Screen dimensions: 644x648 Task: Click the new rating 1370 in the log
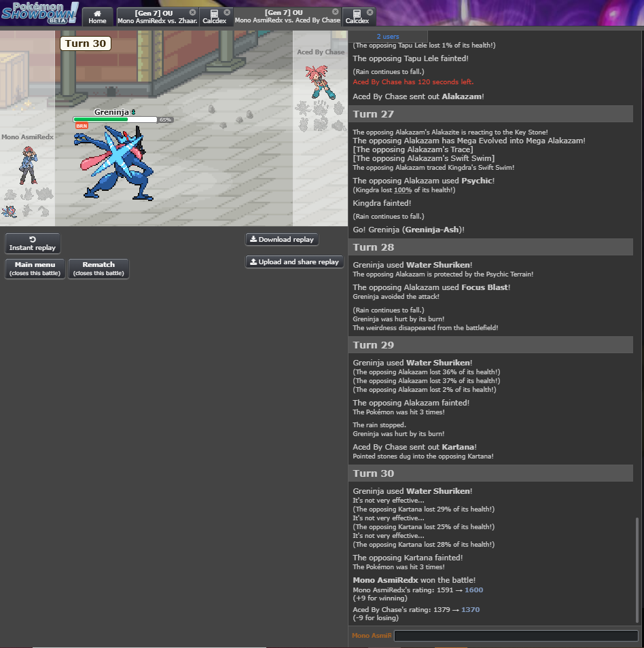[470, 609]
